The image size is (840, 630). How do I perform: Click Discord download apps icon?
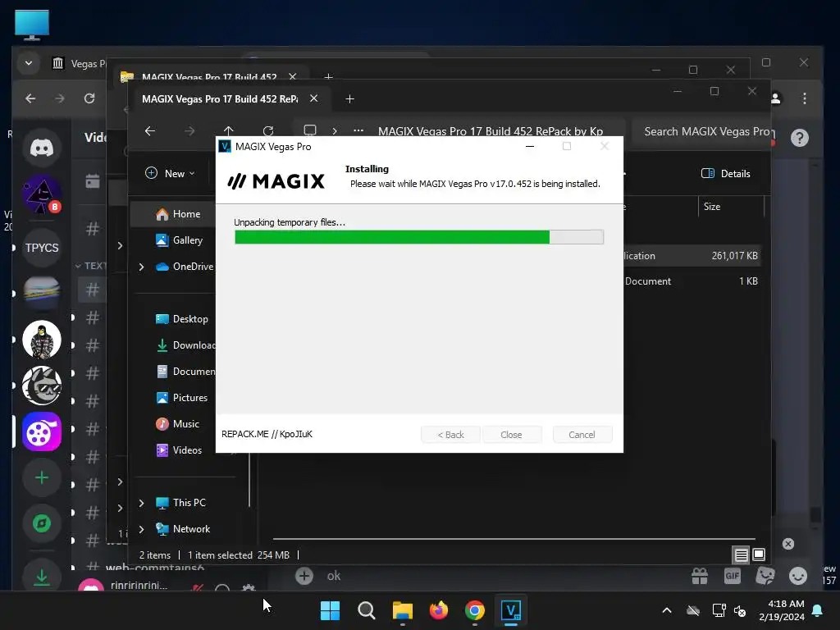click(x=41, y=577)
